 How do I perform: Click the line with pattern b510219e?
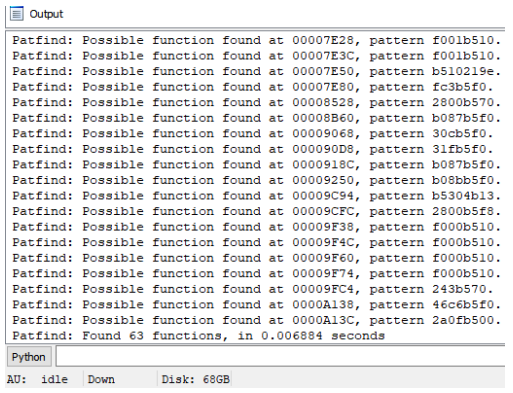[x=256, y=71]
